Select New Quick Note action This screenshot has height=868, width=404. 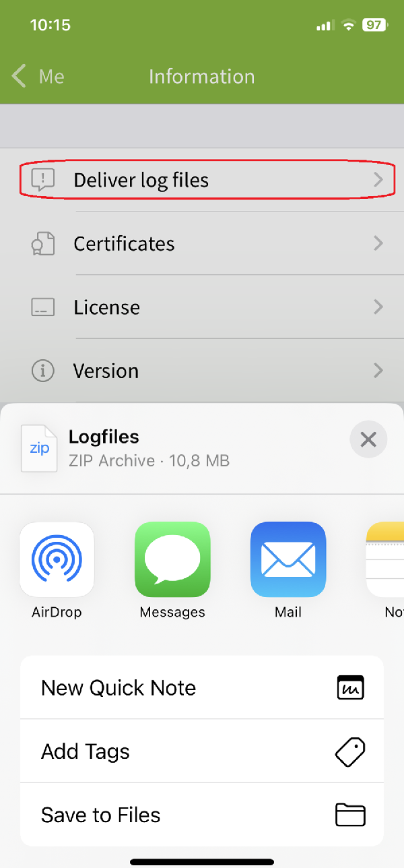pos(202,687)
